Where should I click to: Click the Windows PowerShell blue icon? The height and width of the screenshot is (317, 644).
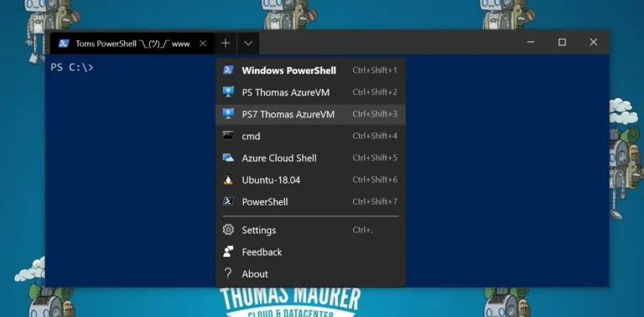(228, 70)
